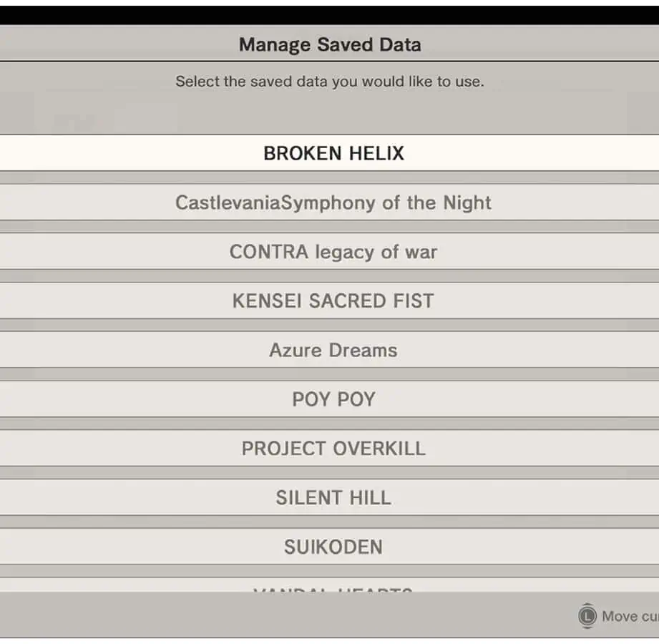Click the divider between SILENT HILL and SUIKODEN
The width and height of the screenshot is (659, 644).
[329, 522]
